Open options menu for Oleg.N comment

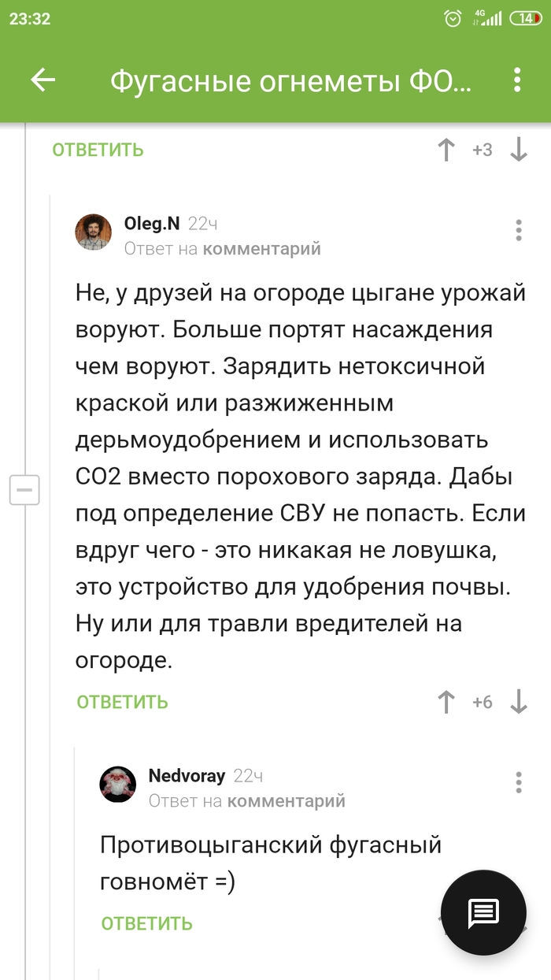click(519, 230)
